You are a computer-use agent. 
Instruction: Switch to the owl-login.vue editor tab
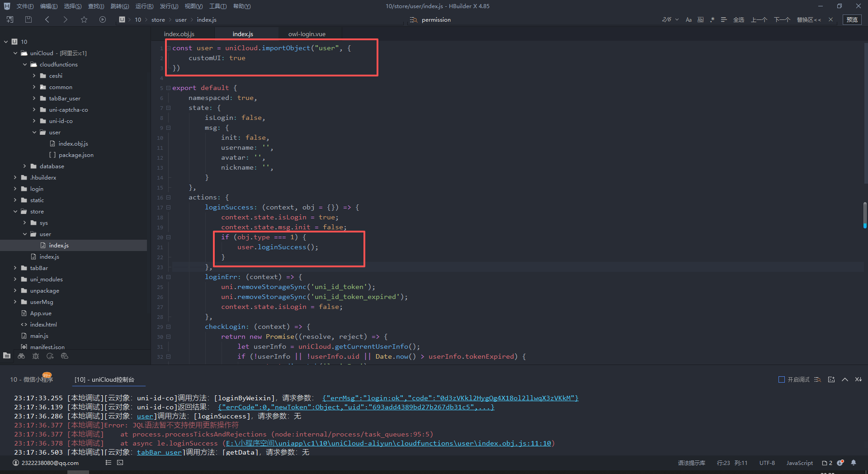pos(307,34)
